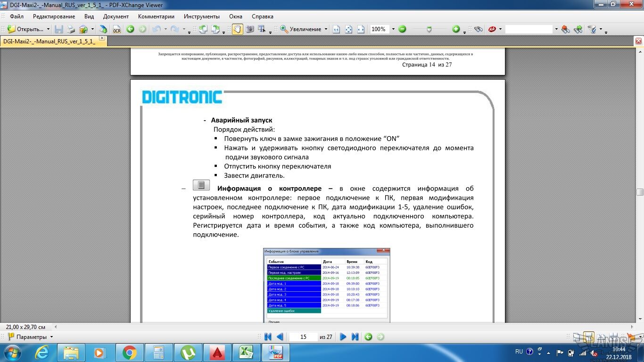Viewport: 644px width, 362px height.
Task: Open the Комментарии menu
Action: [x=156, y=16]
